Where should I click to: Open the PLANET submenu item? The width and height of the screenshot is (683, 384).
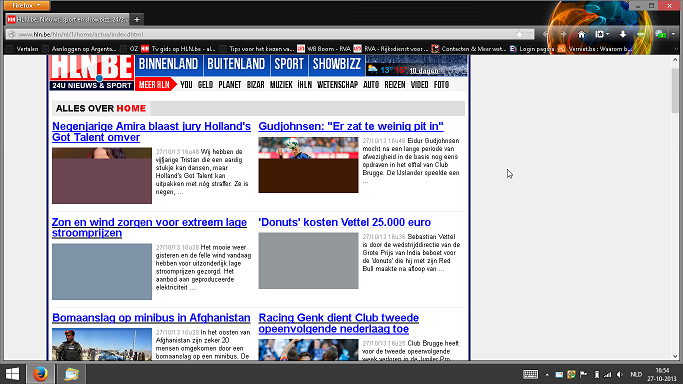click(230, 85)
